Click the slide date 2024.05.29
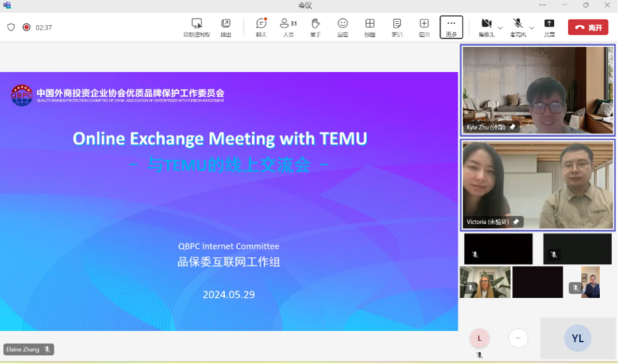 tap(228, 295)
